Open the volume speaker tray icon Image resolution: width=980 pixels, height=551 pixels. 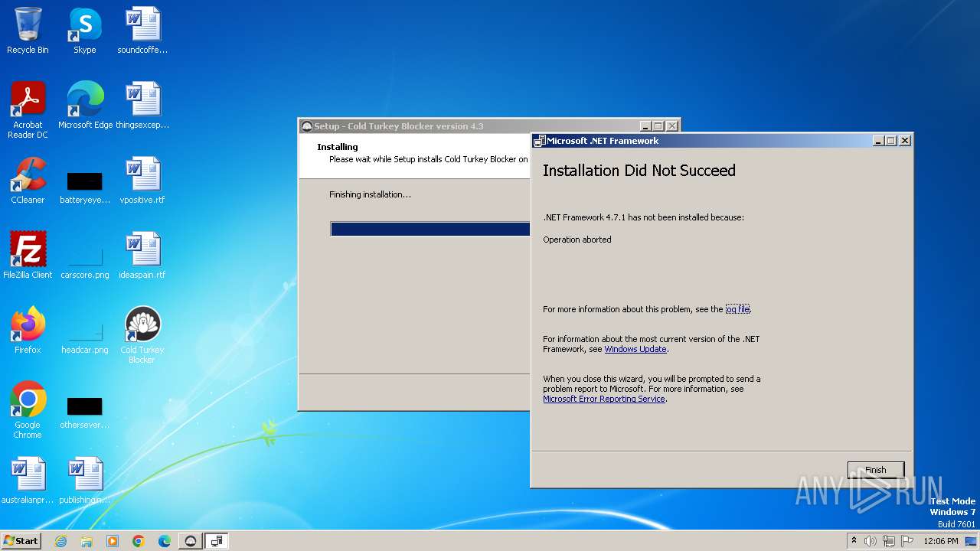[x=870, y=541]
